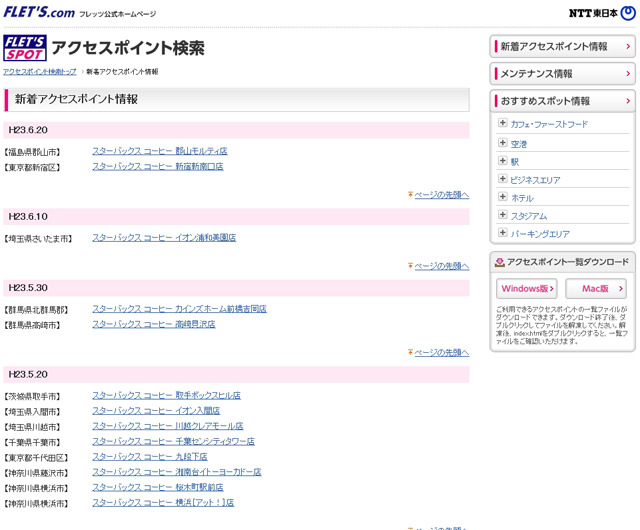This screenshot has height=530, width=640.
Task: Open 新着アクセスポイント情報 sidebar menu
Action: [562, 47]
